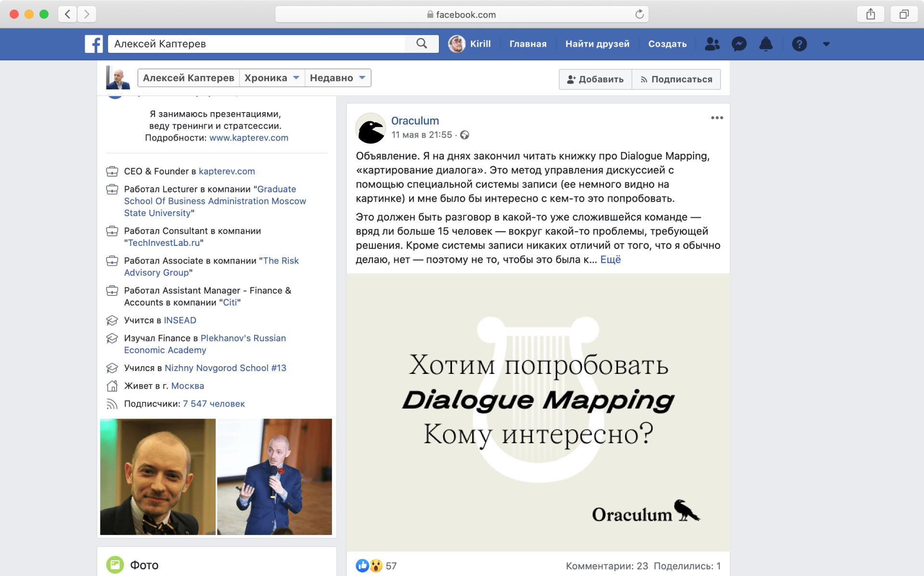The height and width of the screenshot is (576, 924).
Task: Click Kirill's profile avatar
Action: point(457,44)
